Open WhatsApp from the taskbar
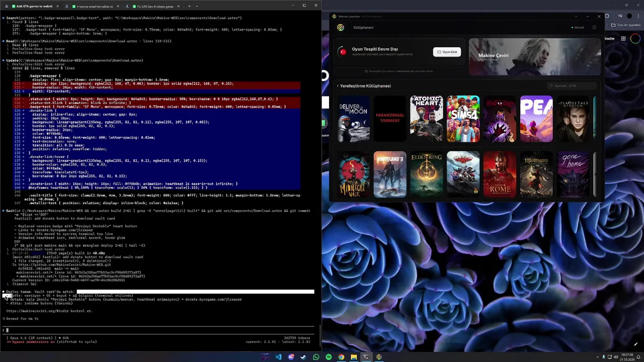The image size is (644, 362). [x=316, y=357]
